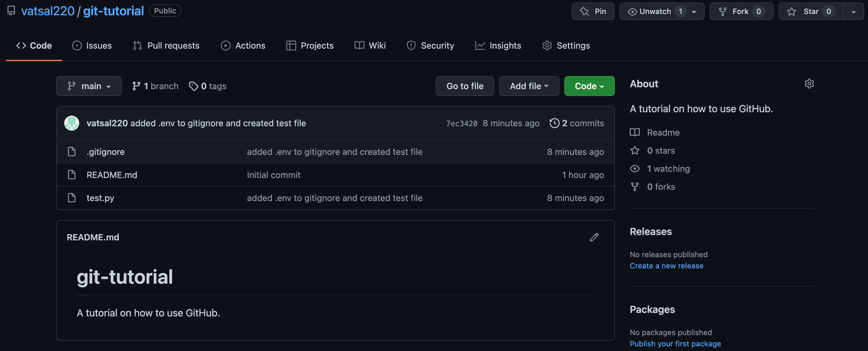The image size is (868, 351).
Task: Open the Projects tab
Action: coord(310,46)
